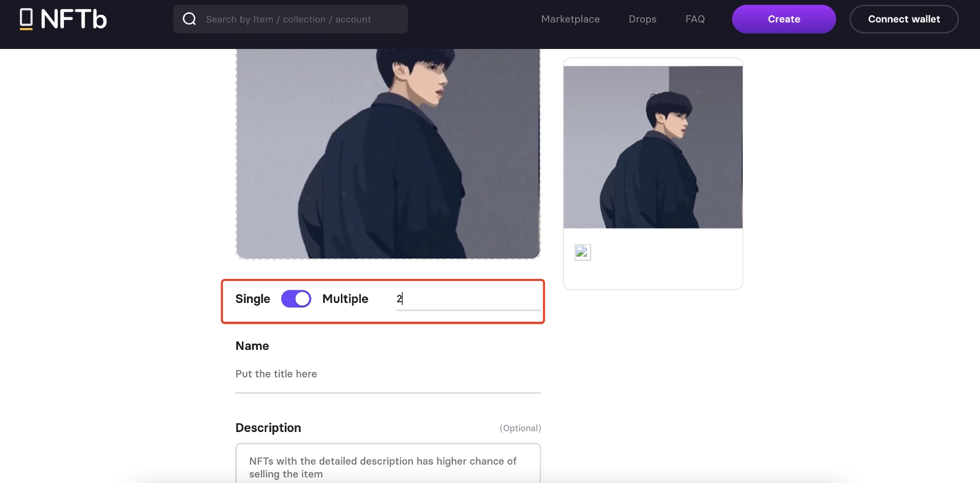Click the Connect wallet button
The height and width of the screenshot is (483, 980).
[903, 19]
